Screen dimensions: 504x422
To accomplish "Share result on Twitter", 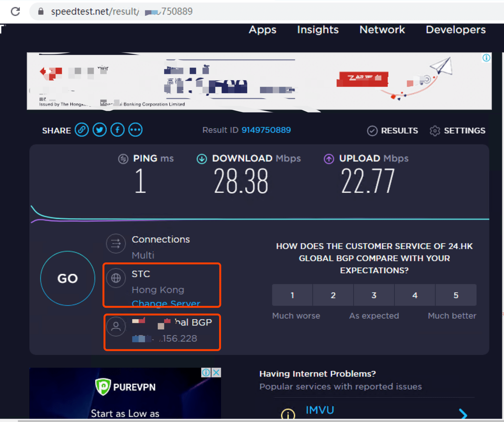I will [x=100, y=130].
